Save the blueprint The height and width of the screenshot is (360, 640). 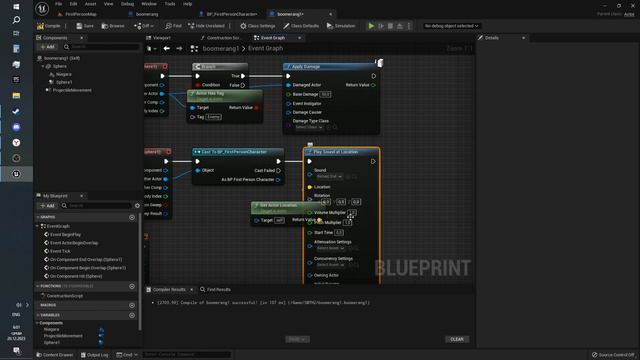tap(85, 26)
